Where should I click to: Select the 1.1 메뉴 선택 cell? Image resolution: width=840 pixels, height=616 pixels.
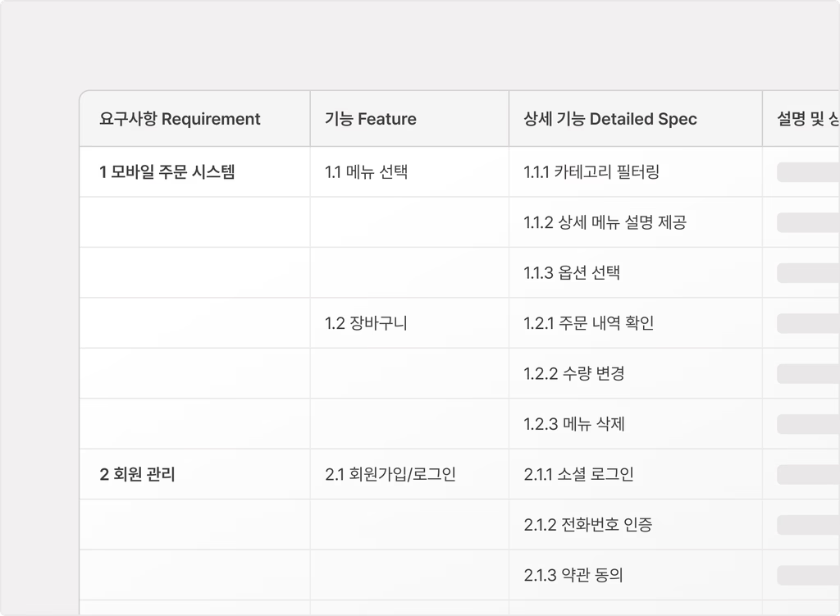[409, 172]
